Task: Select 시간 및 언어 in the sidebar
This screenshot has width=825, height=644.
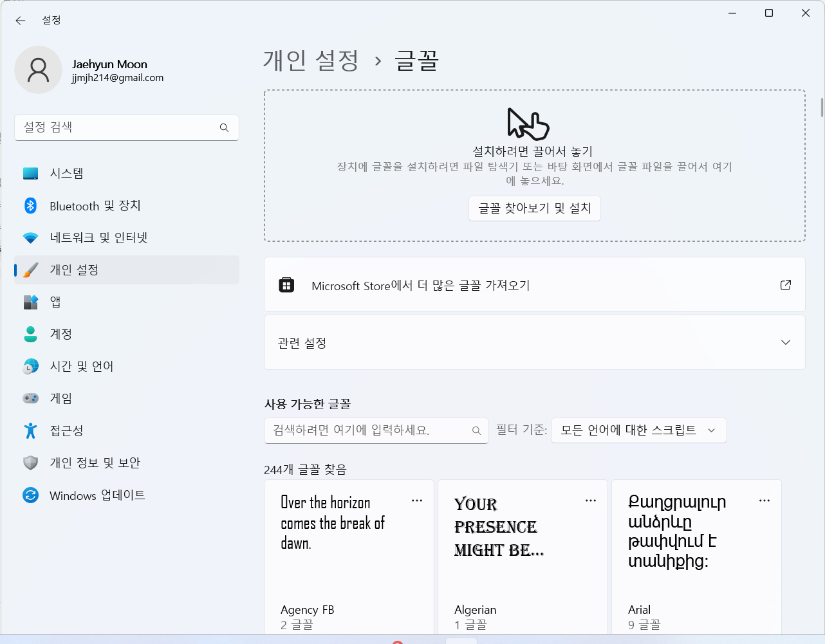Action: click(x=81, y=367)
